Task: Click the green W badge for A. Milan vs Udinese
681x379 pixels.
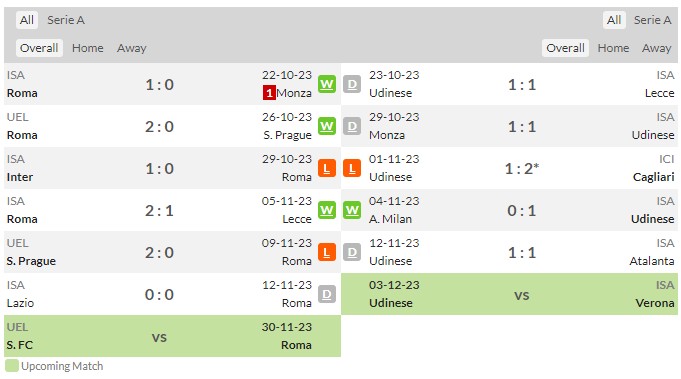Action: [x=352, y=210]
